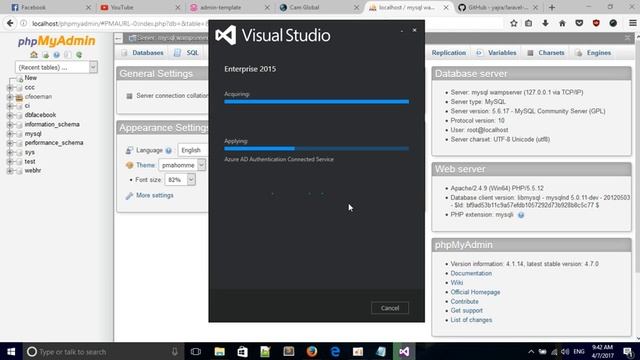The image size is (640, 360).
Task: Switch to the YouTube browser tab
Action: [140, 7]
